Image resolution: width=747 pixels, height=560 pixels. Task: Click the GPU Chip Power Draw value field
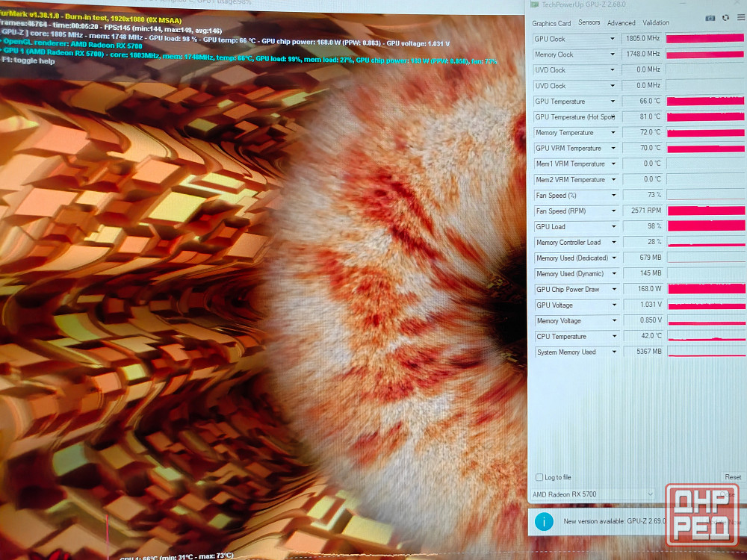coord(642,289)
